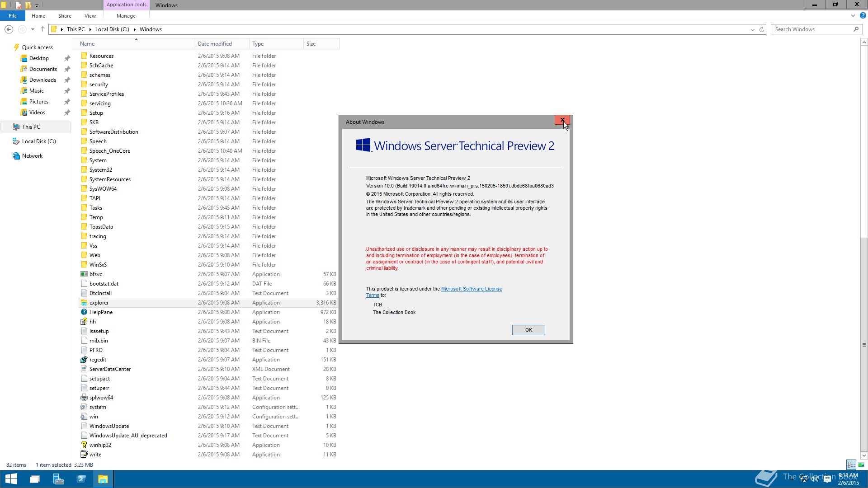This screenshot has height=488, width=868.
Task: Click This PC in the address bar
Action: pyautogui.click(x=75, y=29)
